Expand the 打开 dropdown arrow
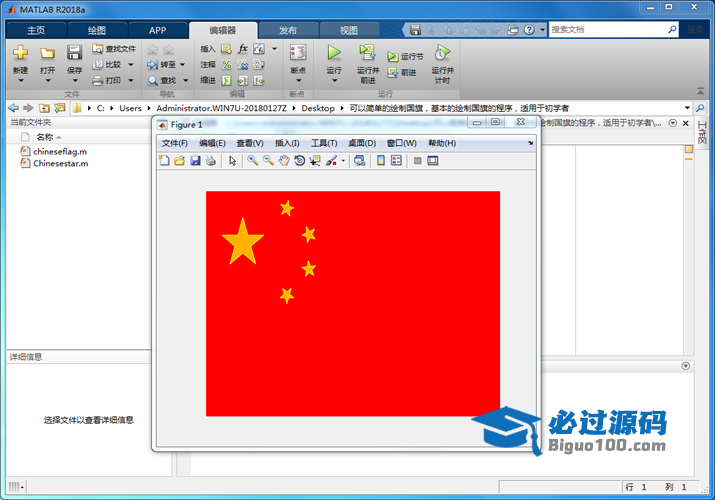This screenshot has height=500, width=715. pyautogui.click(x=47, y=81)
